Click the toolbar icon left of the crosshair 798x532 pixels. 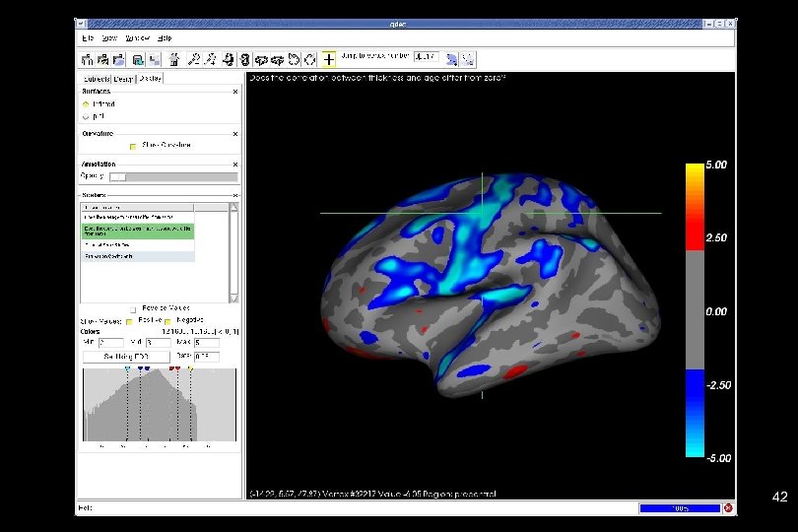pos(311,58)
